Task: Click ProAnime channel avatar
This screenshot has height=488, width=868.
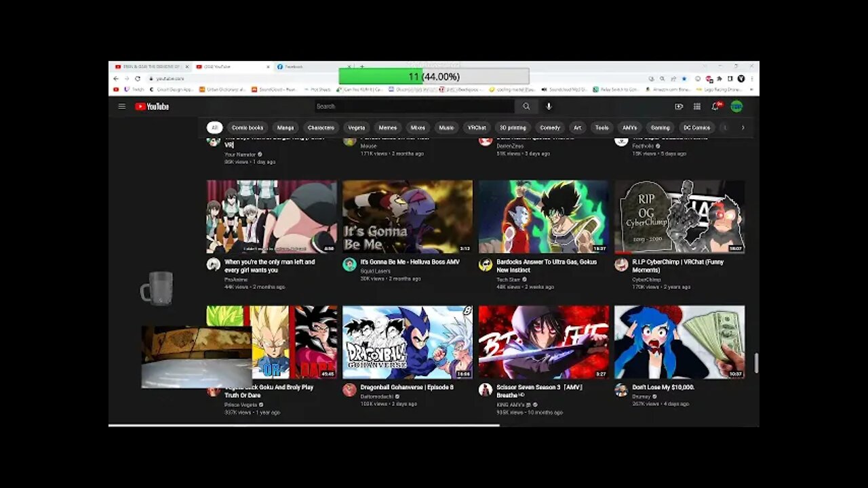Action: (x=214, y=264)
